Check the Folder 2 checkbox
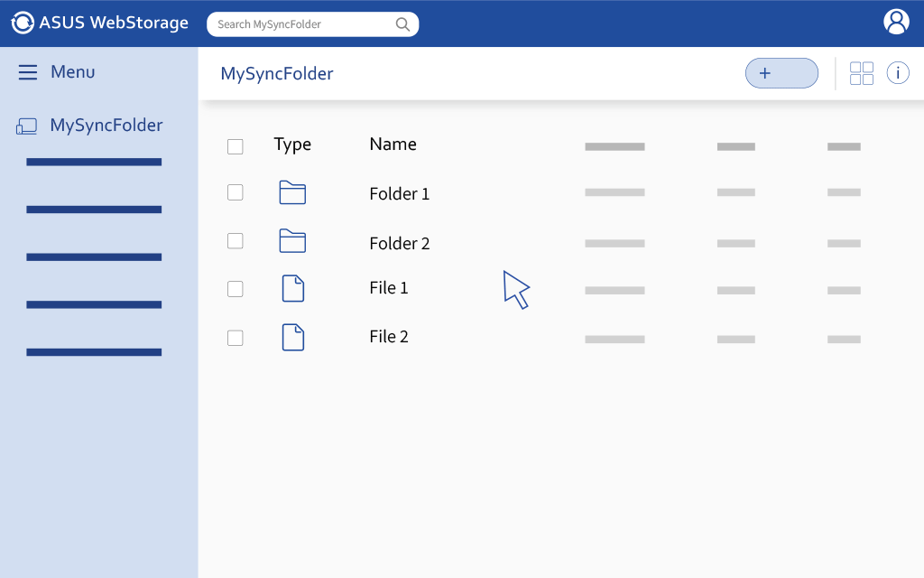 click(236, 240)
